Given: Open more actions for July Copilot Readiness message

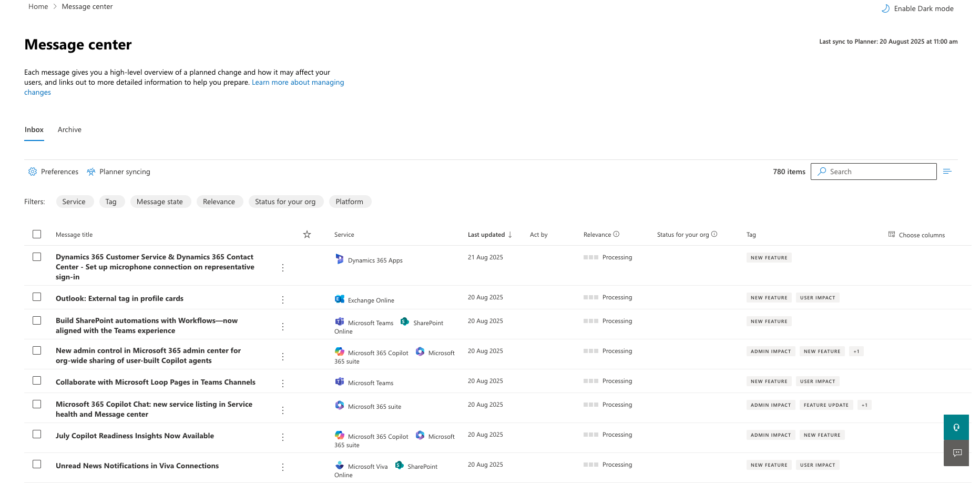Looking at the screenshot, I should 283,437.
